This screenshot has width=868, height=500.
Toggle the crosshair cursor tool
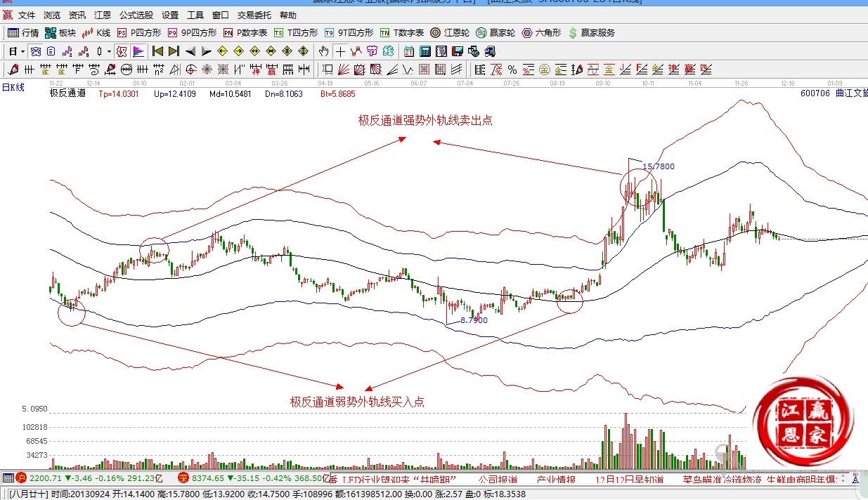tap(340, 51)
